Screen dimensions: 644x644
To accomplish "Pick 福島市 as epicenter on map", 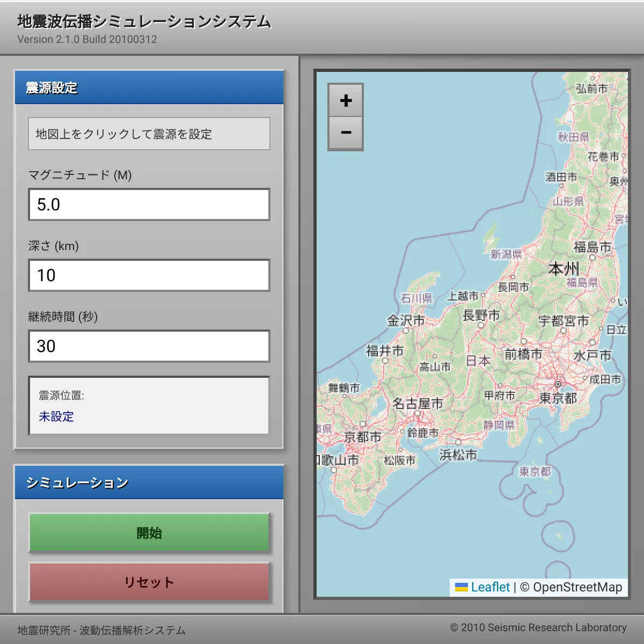I will (592, 247).
